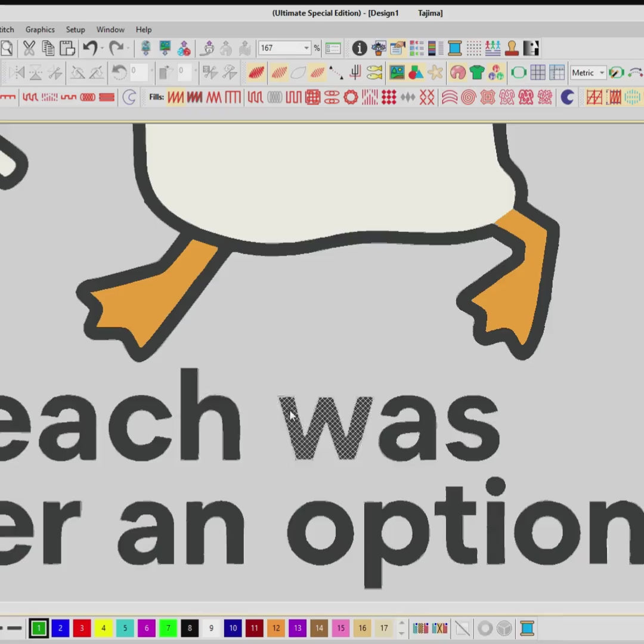The image size is (644, 644).
Task: Open the Graphics menu
Action: coord(40,29)
